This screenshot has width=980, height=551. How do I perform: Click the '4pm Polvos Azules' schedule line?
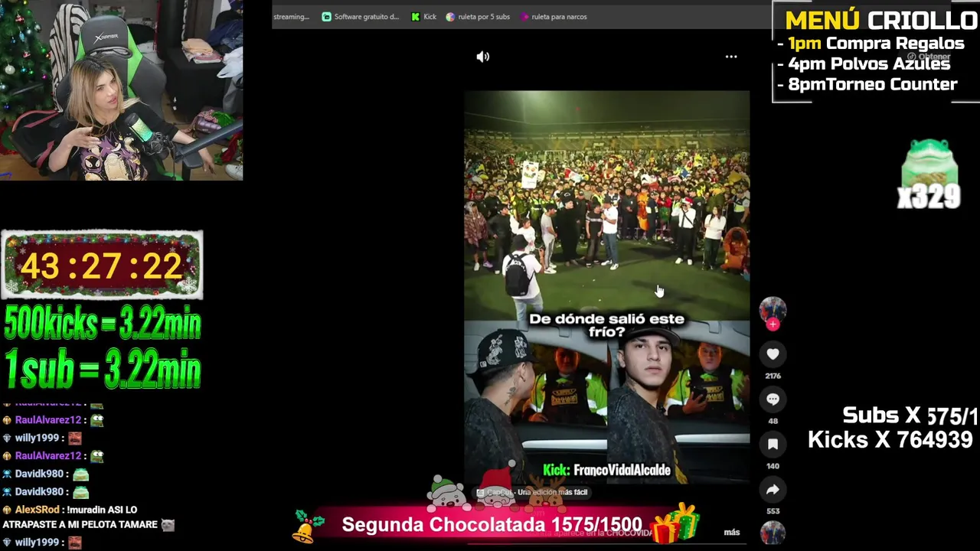click(x=869, y=64)
